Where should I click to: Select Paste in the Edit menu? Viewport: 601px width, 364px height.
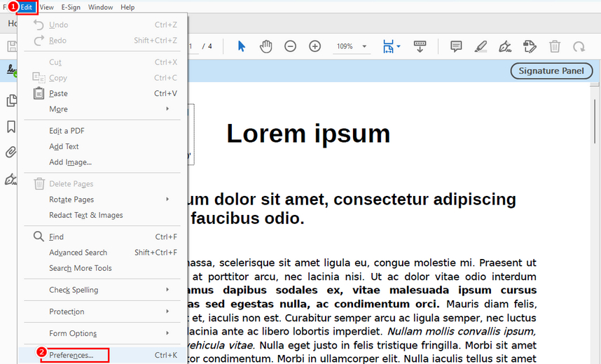59,94
